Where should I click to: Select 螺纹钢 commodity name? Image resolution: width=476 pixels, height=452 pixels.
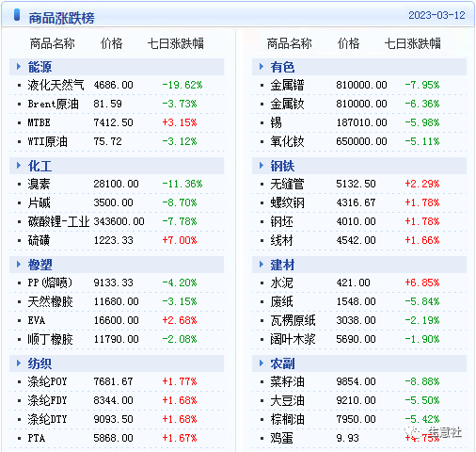click(287, 202)
